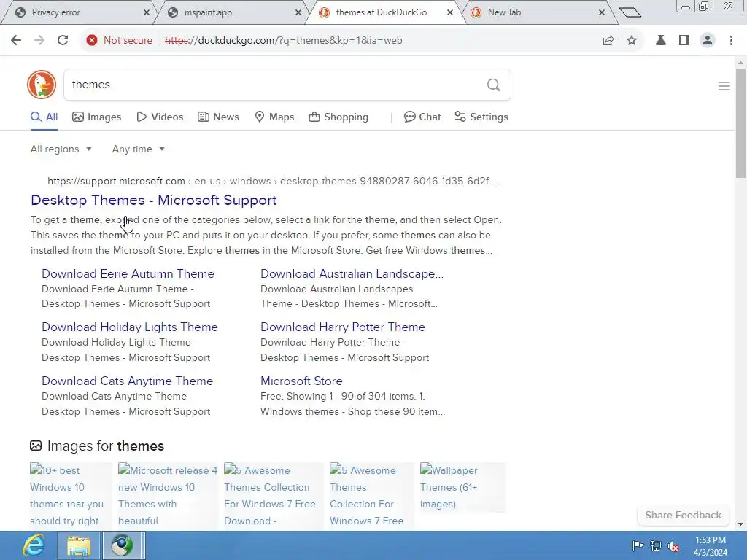Viewport: 747px width, 560px height.
Task: Open File Explorer from taskbar
Action: pyautogui.click(x=78, y=545)
